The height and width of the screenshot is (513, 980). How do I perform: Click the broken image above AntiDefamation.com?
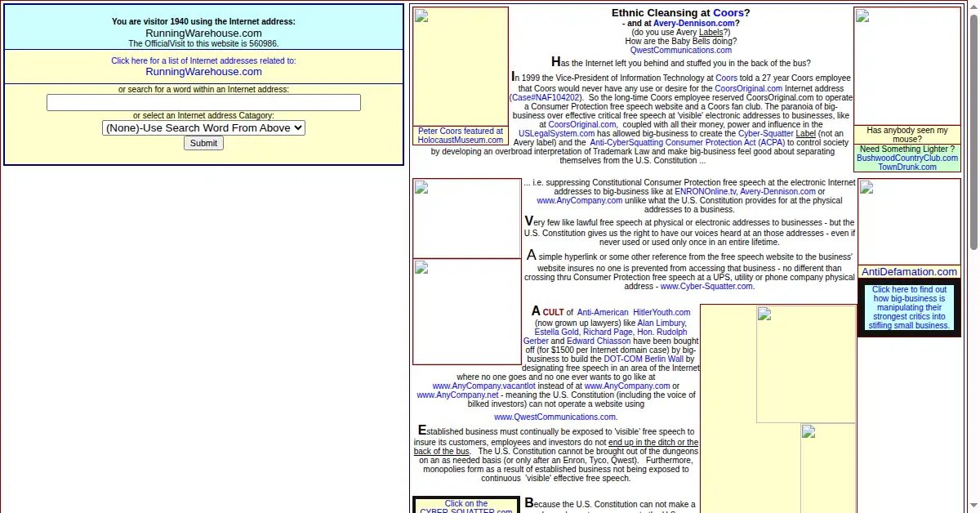[x=909, y=221]
